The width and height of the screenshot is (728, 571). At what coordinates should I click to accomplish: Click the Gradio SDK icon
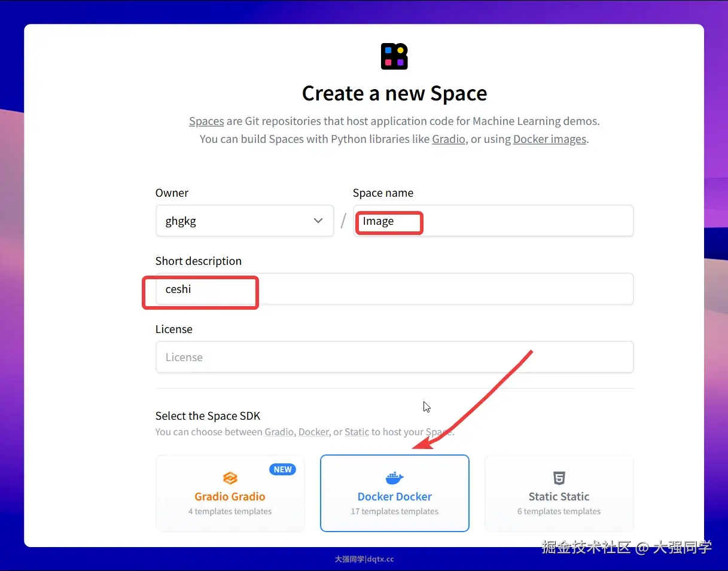click(230, 478)
